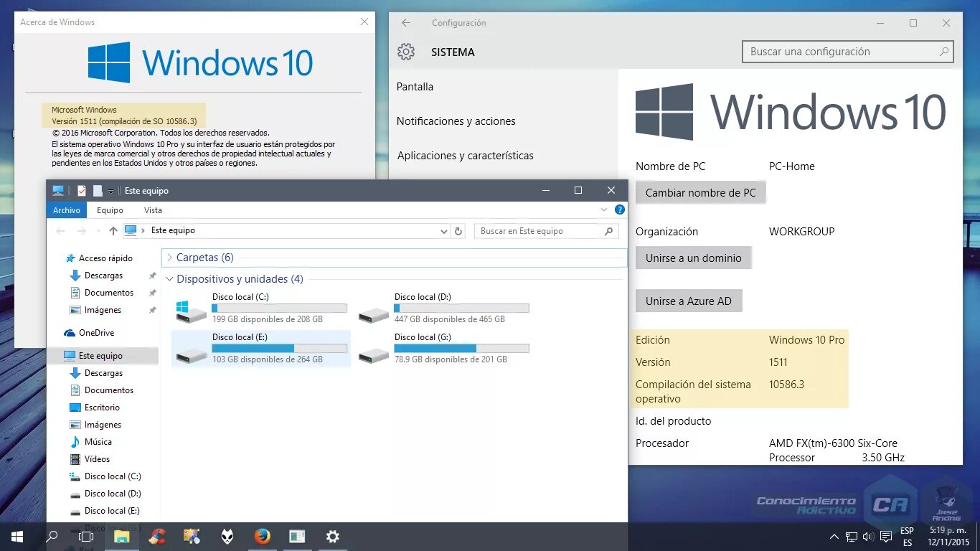Show hidden tray icons chevron
Viewport: 980px width, 551px height.
coord(834,536)
